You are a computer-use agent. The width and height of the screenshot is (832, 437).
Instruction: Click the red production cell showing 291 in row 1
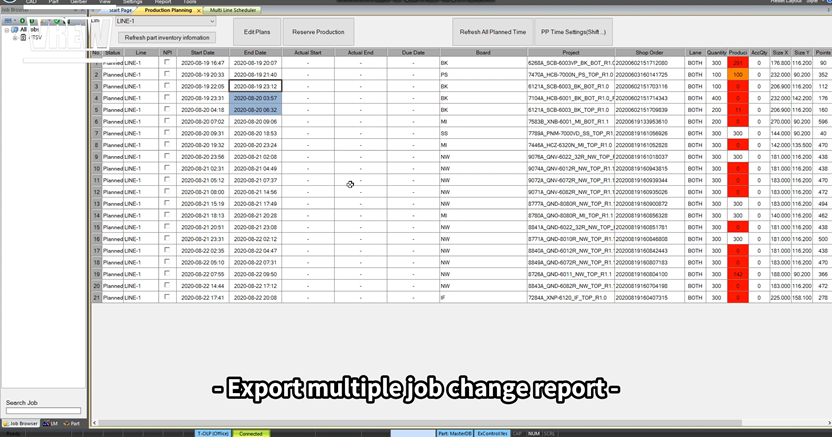point(738,63)
